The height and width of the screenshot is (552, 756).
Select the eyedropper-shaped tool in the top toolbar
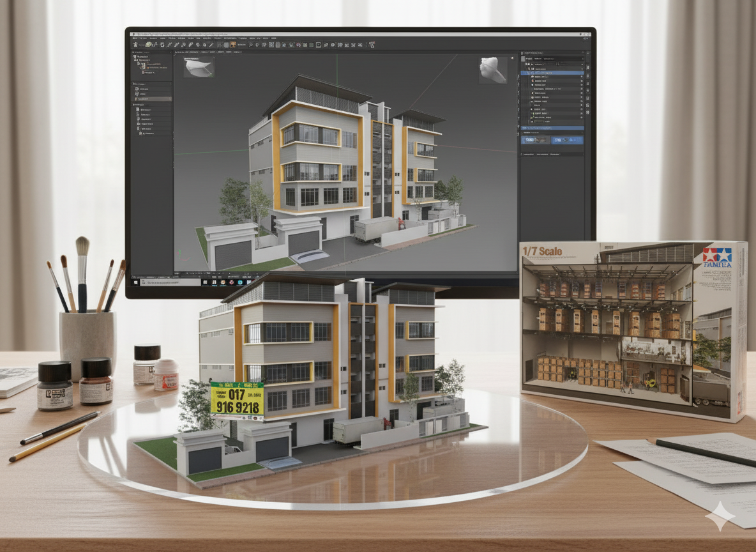pos(211,45)
